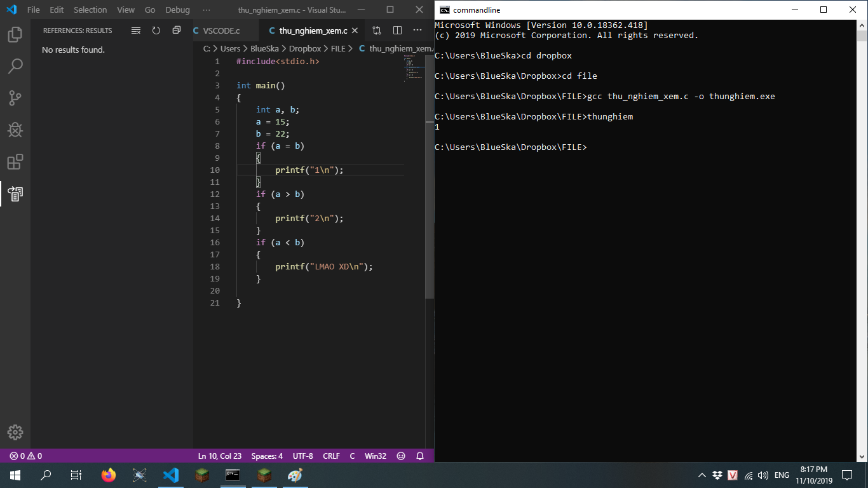Click the Spaces: 4 indentation setting

coord(267,456)
